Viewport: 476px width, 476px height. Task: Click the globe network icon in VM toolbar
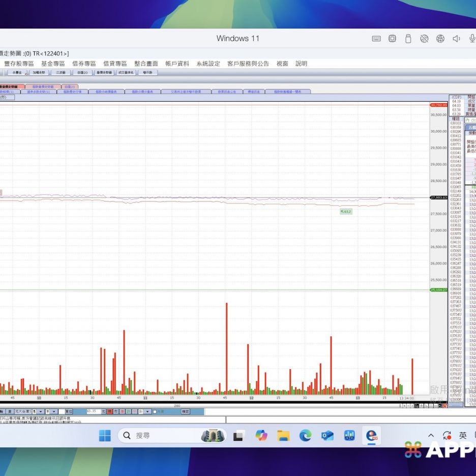tap(440, 39)
